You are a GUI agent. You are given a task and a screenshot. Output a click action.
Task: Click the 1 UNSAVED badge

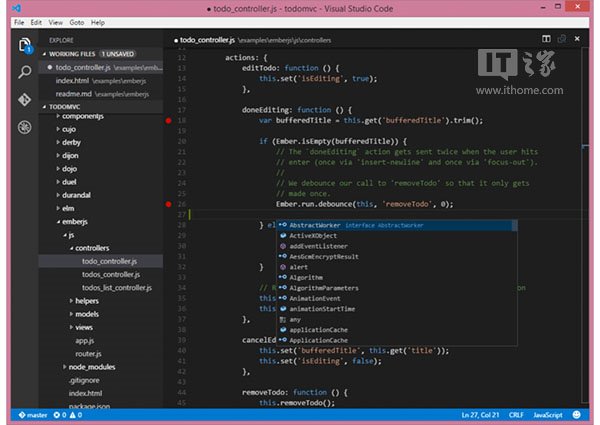(117, 54)
